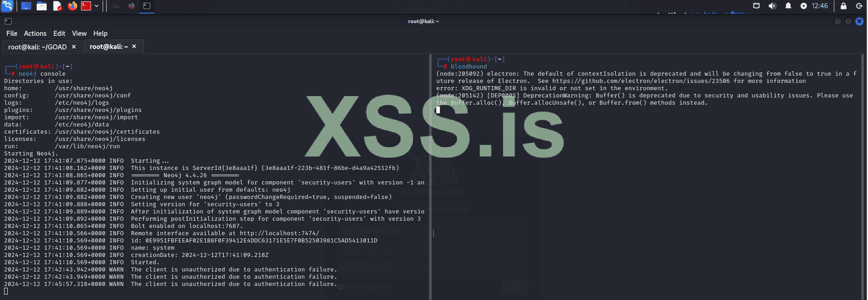Close the terminal window with blue X
868x300 pixels.
point(859,21)
